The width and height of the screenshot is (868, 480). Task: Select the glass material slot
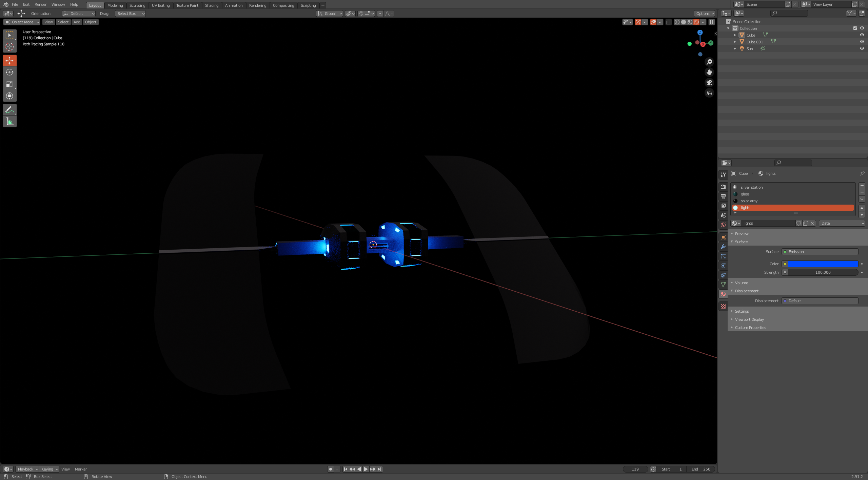(793, 194)
